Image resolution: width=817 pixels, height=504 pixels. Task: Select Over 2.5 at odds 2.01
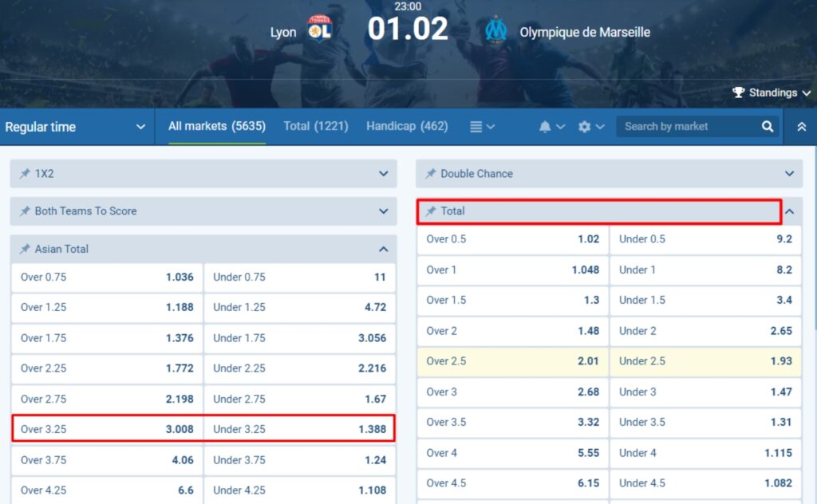click(512, 361)
